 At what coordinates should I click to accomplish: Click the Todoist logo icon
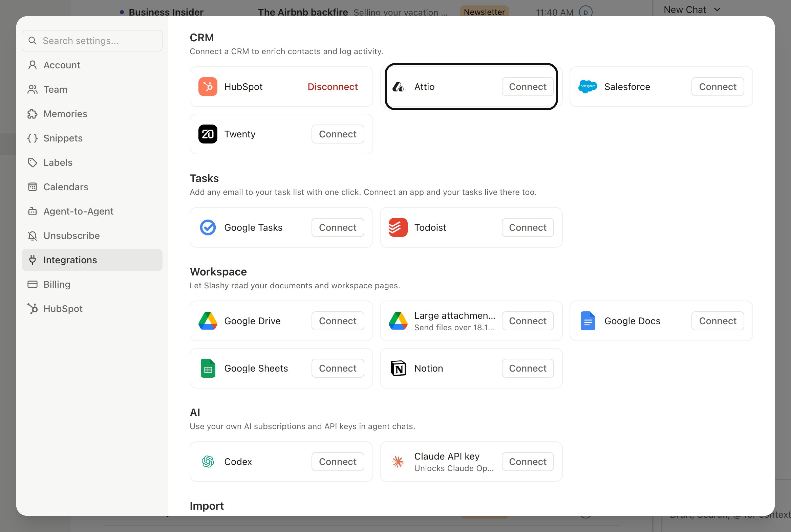398,227
